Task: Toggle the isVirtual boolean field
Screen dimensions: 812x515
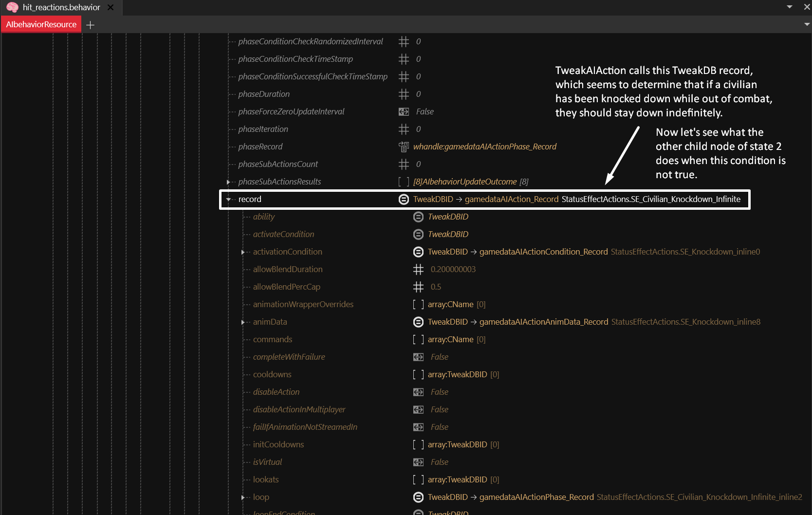Action: click(439, 462)
